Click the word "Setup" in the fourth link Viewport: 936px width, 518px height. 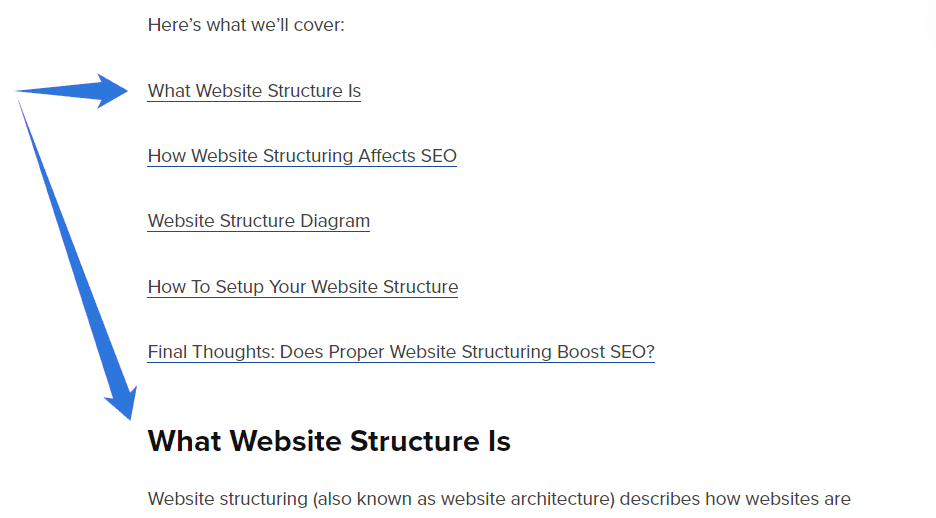click(x=239, y=286)
